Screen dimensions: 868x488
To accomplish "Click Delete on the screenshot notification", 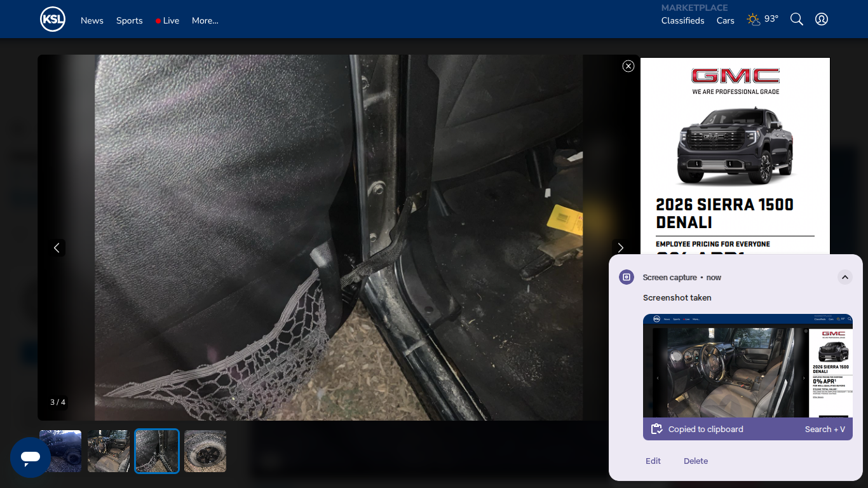I will (696, 461).
